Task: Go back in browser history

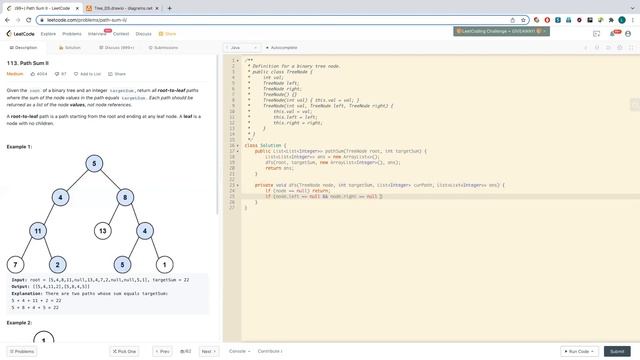Action: pyautogui.click(x=7, y=20)
